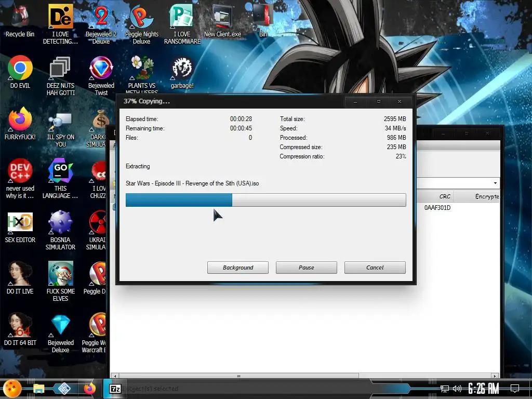Open Firefox from the taskbar
This screenshot has height=399, width=532.
(90, 389)
